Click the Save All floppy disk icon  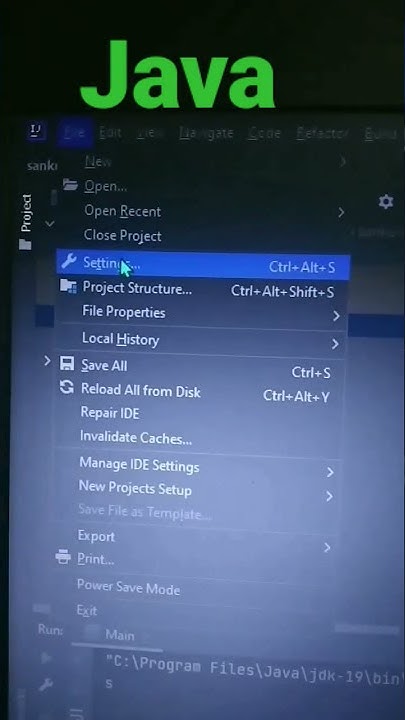(x=67, y=364)
